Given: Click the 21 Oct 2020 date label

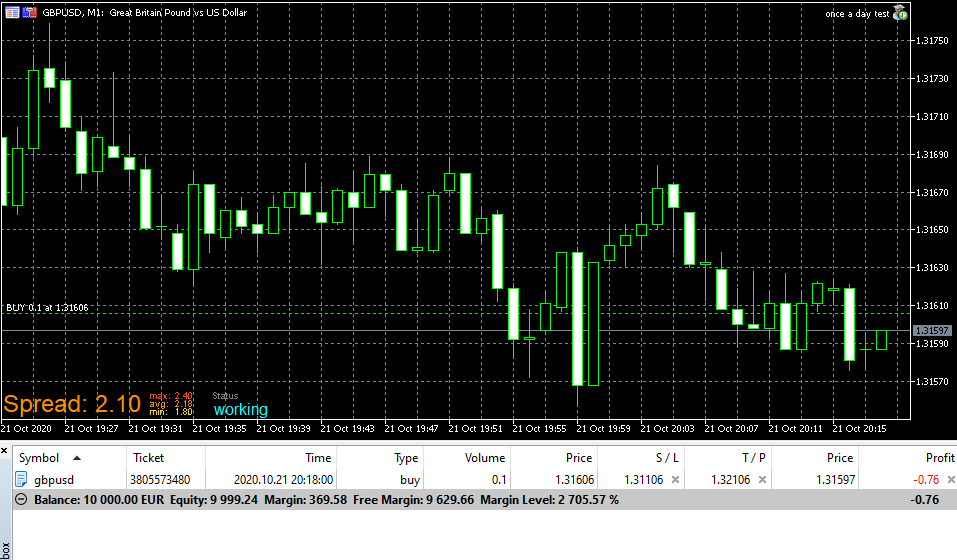Looking at the screenshot, I should [x=26, y=428].
